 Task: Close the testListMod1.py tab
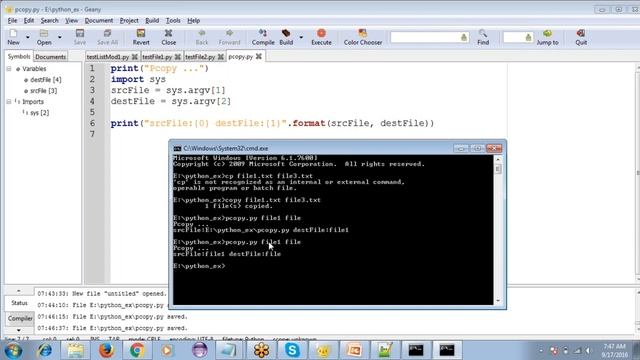135,57
